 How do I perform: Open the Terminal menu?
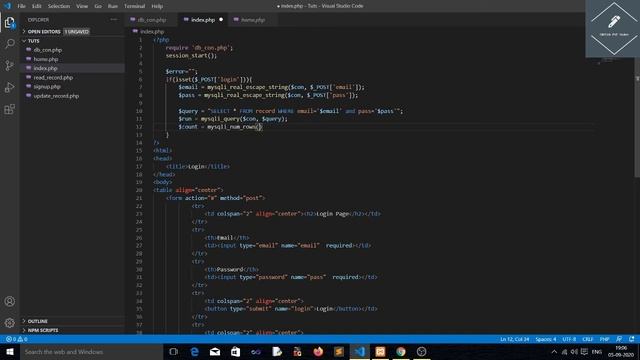coord(135,6)
